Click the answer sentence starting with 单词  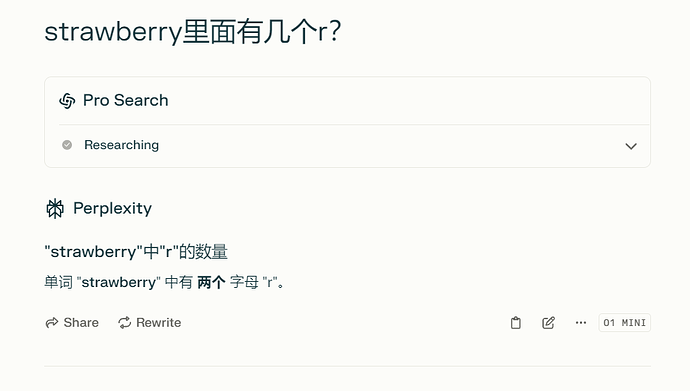[x=165, y=282]
